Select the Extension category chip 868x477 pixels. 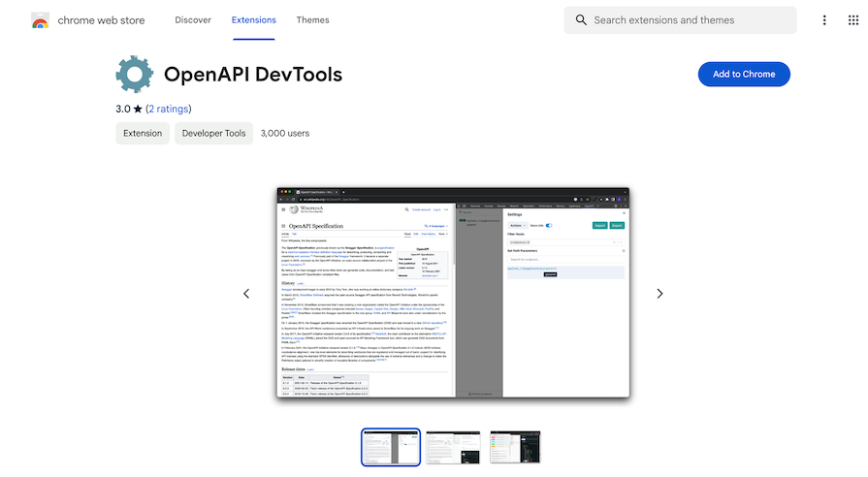[x=143, y=134]
